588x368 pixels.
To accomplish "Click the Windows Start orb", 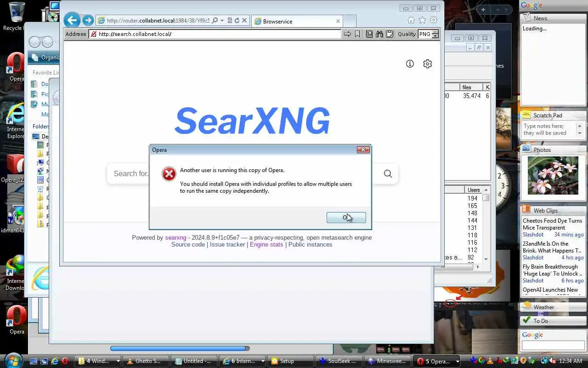I will click(13, 360).
